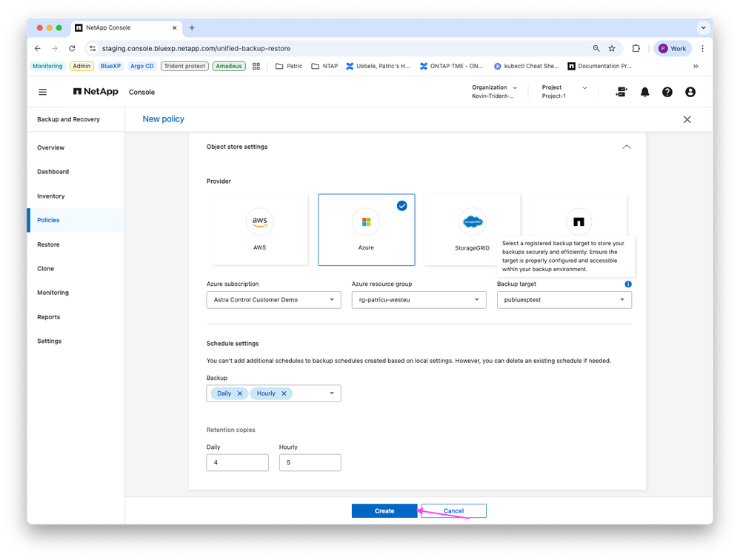Open the bookmarks apps grid icon
This screenshot has height=560, width=740.
click(x=256, y=66)
